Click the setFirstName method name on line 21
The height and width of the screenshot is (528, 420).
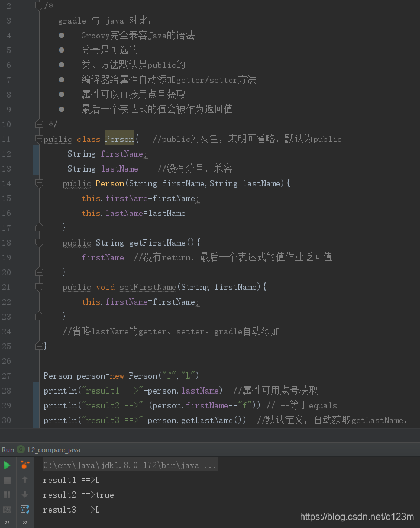(x=148, y=287)
